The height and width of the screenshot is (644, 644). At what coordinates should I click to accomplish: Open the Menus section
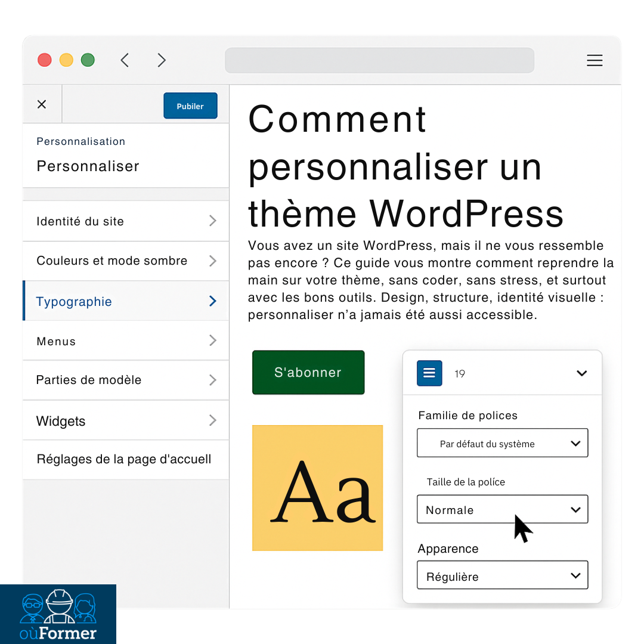click(126, 340)
